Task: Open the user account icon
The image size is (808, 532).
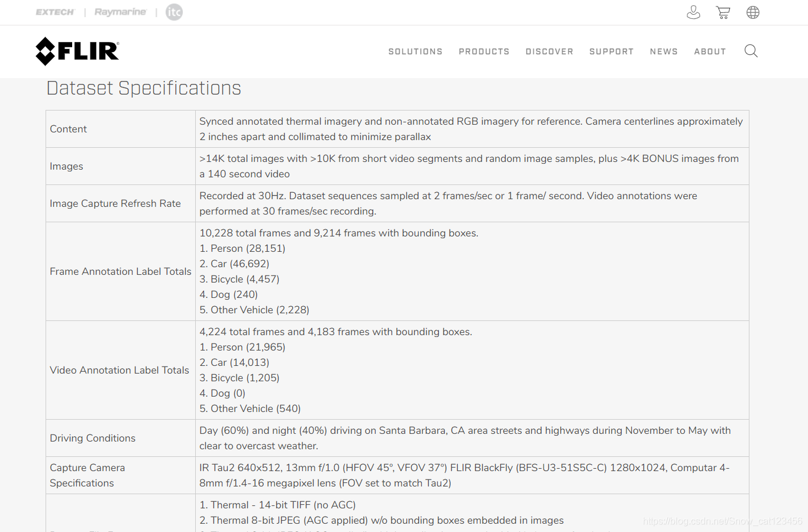Action: (x=693, y=12)
